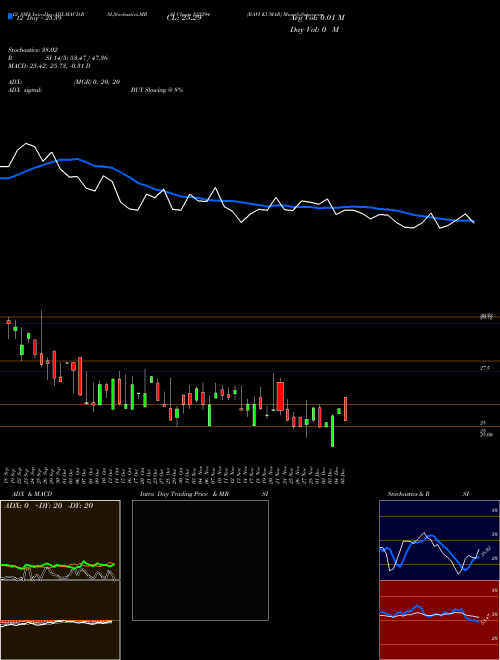This screenshot has height=660, width=500.
Task: Click the 'Intra Day Trading Price & MR' title
Action: tap(184, 494)
